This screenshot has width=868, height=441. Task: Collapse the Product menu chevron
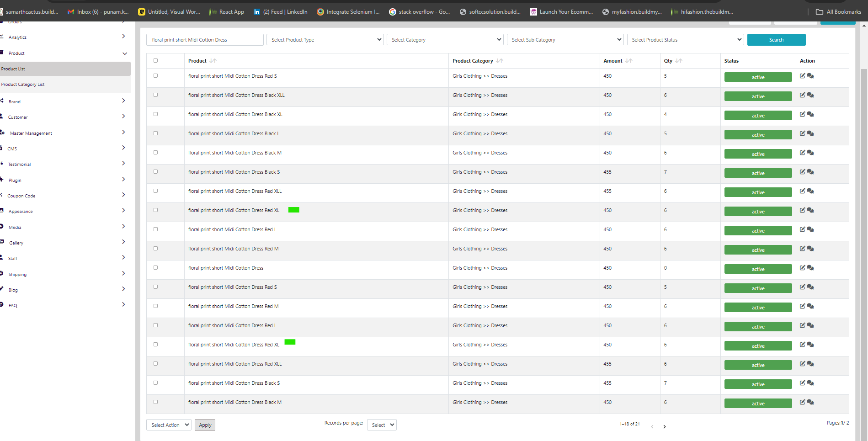point(125,53)
